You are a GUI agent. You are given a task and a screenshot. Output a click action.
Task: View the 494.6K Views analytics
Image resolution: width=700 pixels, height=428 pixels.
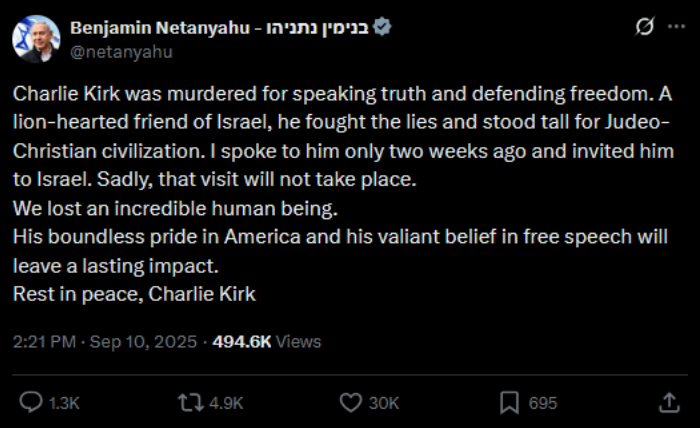[267, 342]
